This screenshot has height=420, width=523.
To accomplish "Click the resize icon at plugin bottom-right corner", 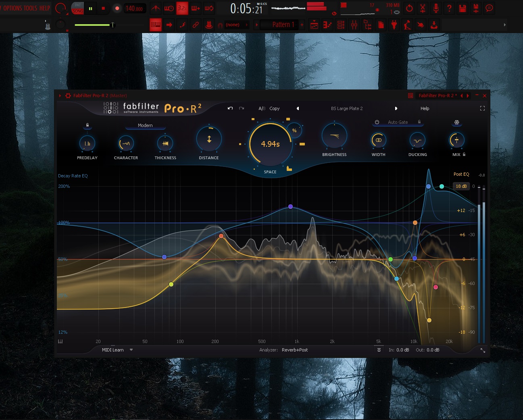I will [x=483, y=350].
